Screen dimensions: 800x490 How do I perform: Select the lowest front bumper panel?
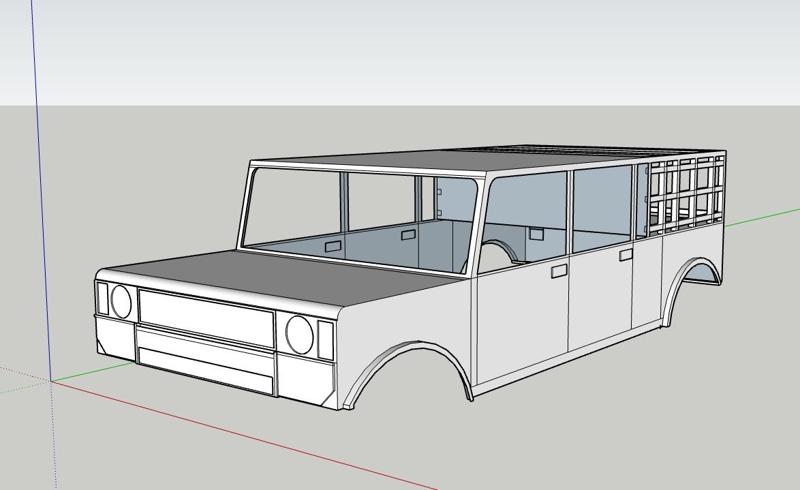206,370
